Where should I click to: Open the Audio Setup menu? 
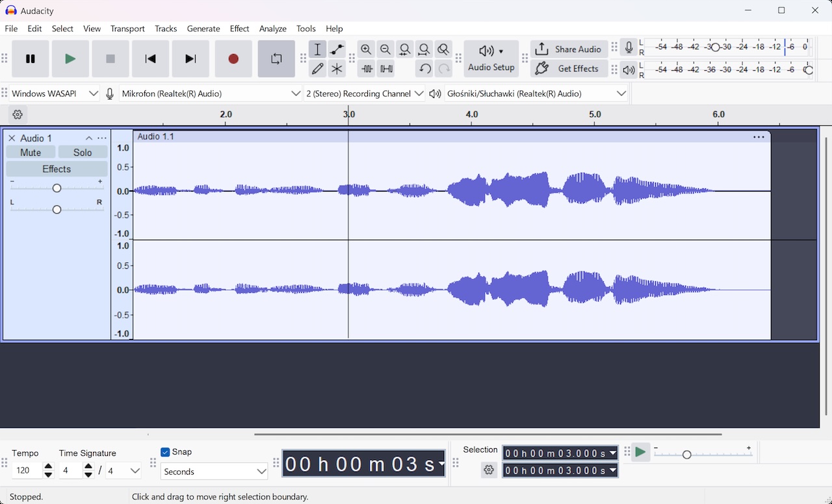point(491,58)
